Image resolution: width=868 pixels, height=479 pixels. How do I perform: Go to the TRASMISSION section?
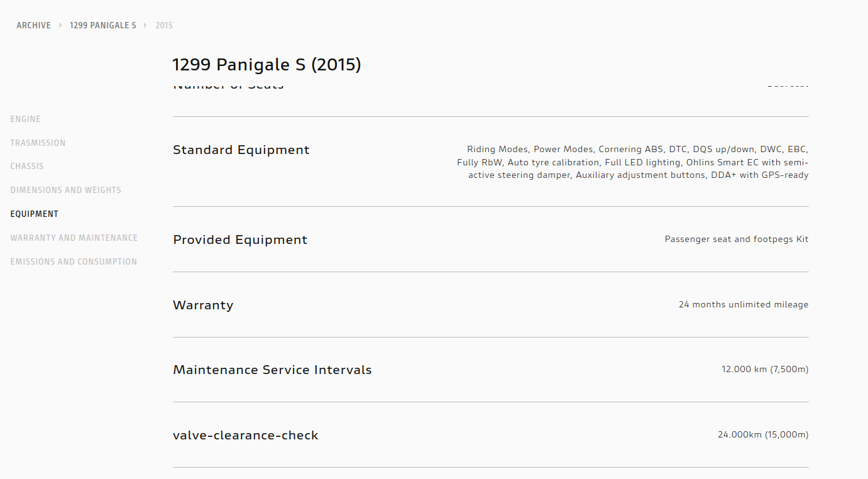(x=38, y=143)
